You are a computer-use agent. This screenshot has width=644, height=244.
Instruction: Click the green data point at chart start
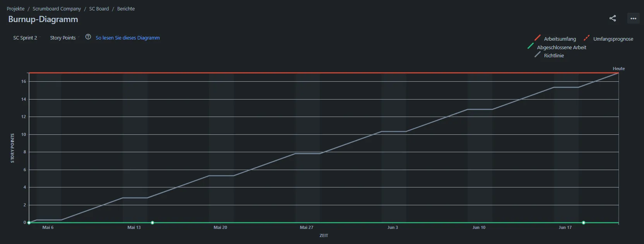(x=29, y=223)
